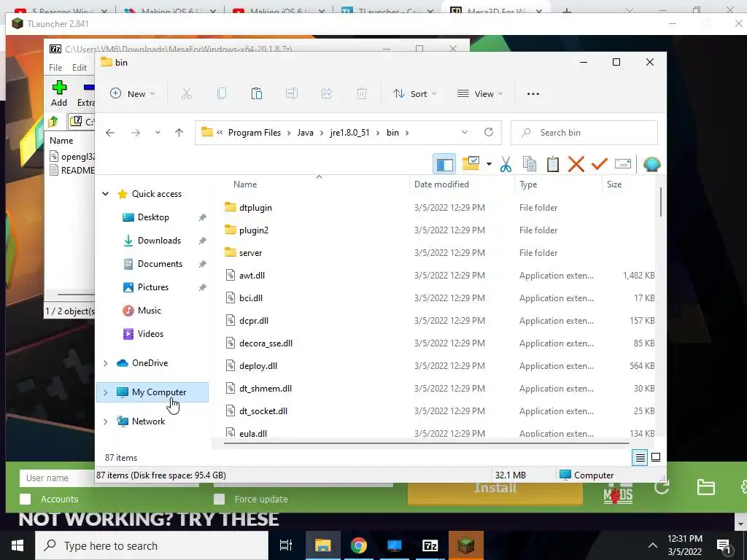Screen dimensions: 747x560
Task: Click jre1.8.0_51 in the breadcrumb
Action: pos(349,133)
